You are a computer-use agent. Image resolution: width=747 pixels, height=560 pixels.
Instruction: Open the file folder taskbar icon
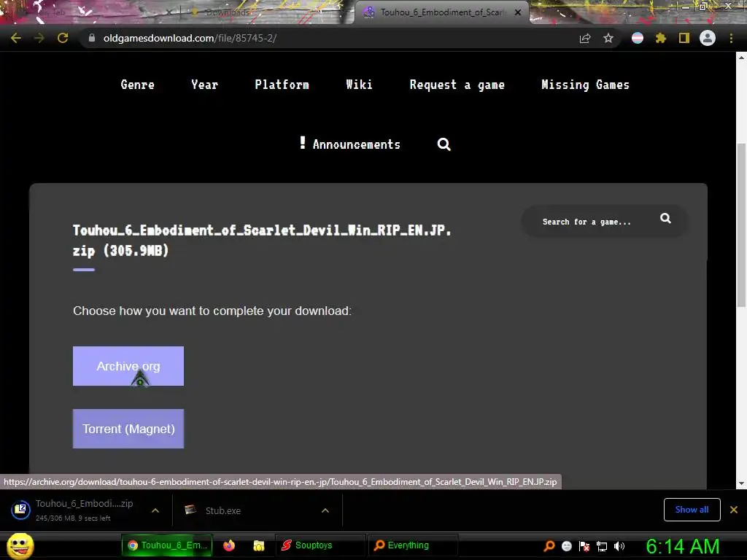coord(259,545)
